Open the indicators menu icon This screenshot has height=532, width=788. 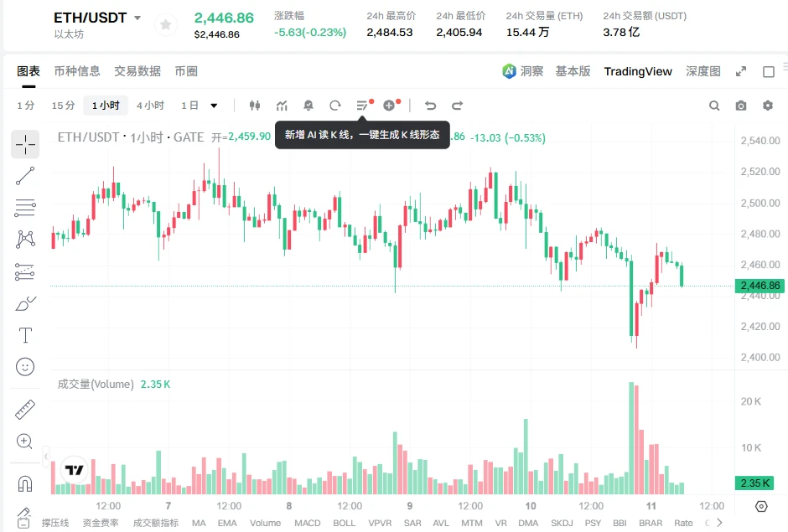282,106
